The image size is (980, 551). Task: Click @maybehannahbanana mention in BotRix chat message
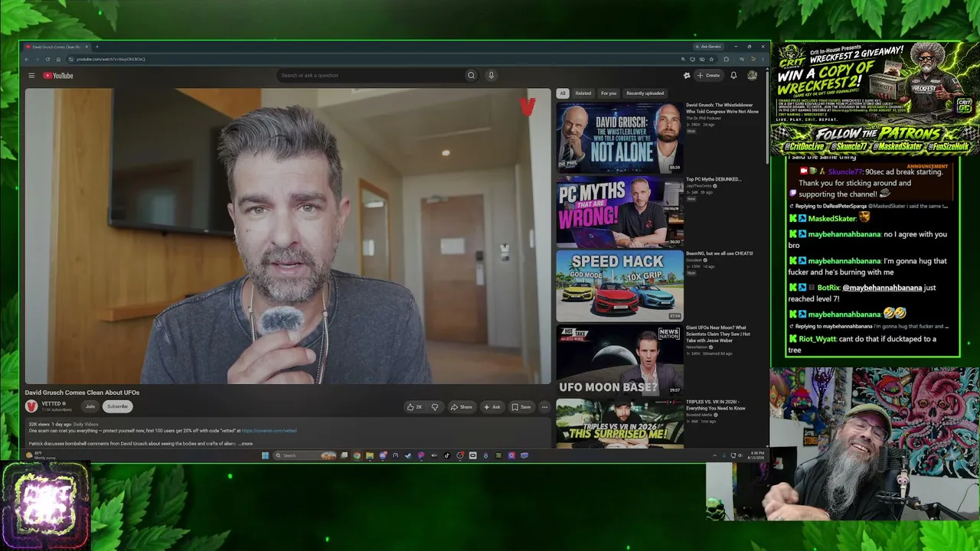pos(882,288)
